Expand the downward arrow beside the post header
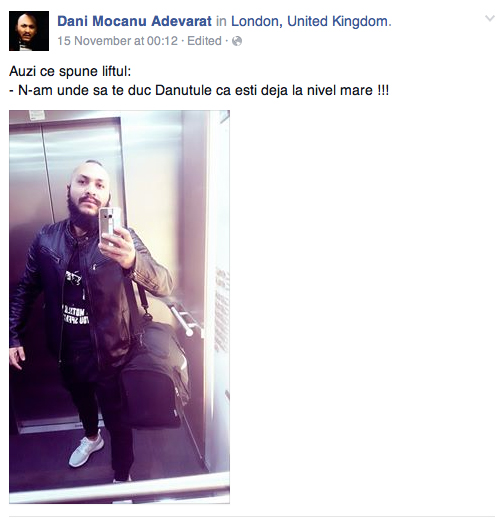The width and height of the screenshot is (502, 518). pyautogui.click(x=489, y=19)
